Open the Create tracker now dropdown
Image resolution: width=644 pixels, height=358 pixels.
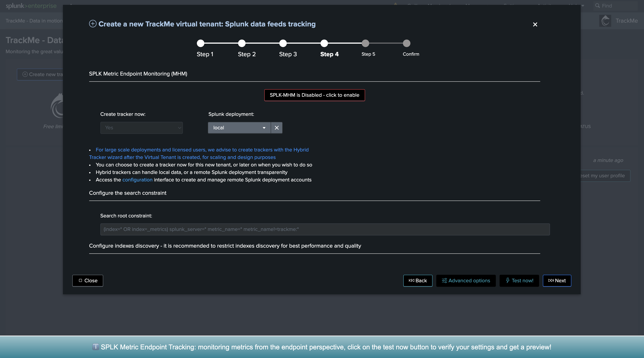coord(141,128)
